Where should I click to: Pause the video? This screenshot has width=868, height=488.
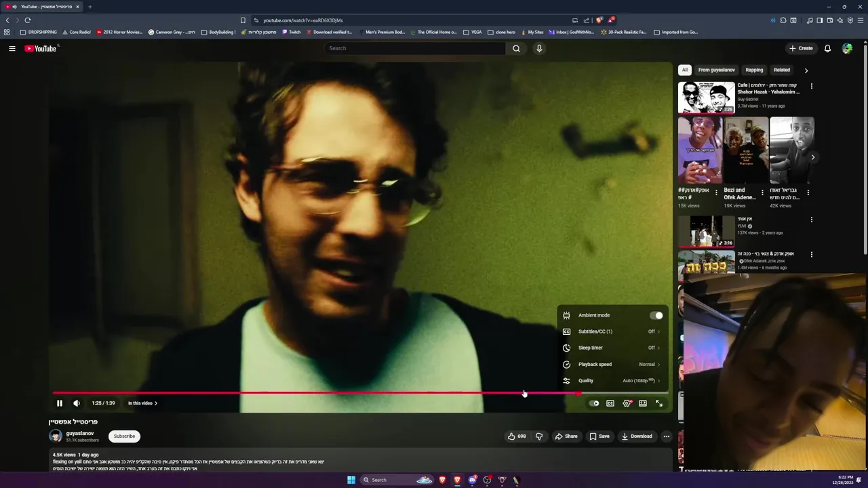coord(59,403)
